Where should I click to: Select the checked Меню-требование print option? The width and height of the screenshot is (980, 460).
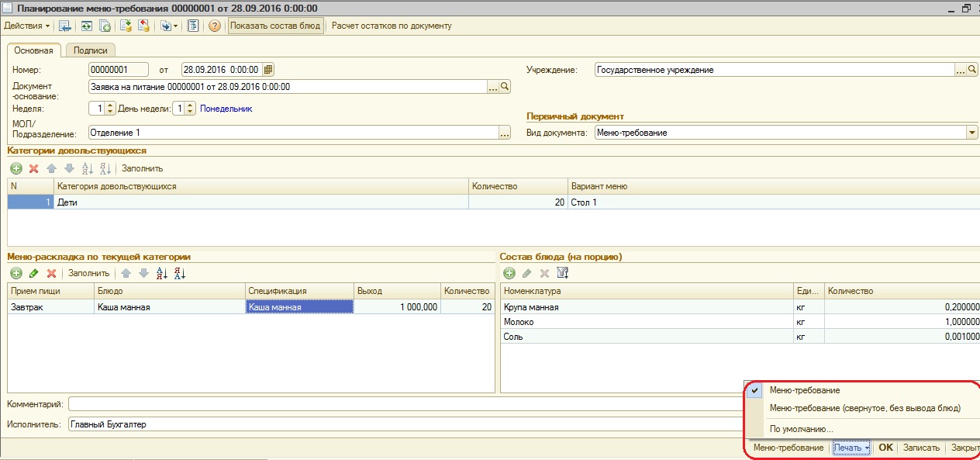(x=804, y=390)
